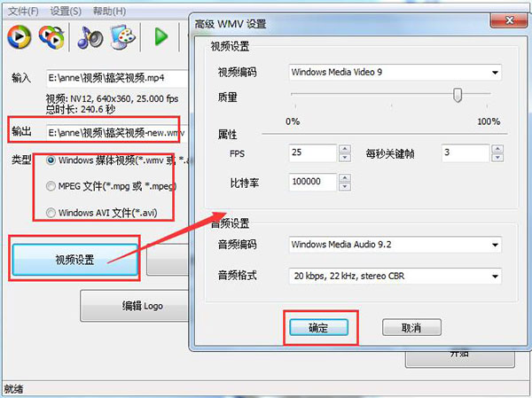The width and height of the screenshot is (532, 398).
Task: Open the music note audio icon
Action: (x=90, y=37)
